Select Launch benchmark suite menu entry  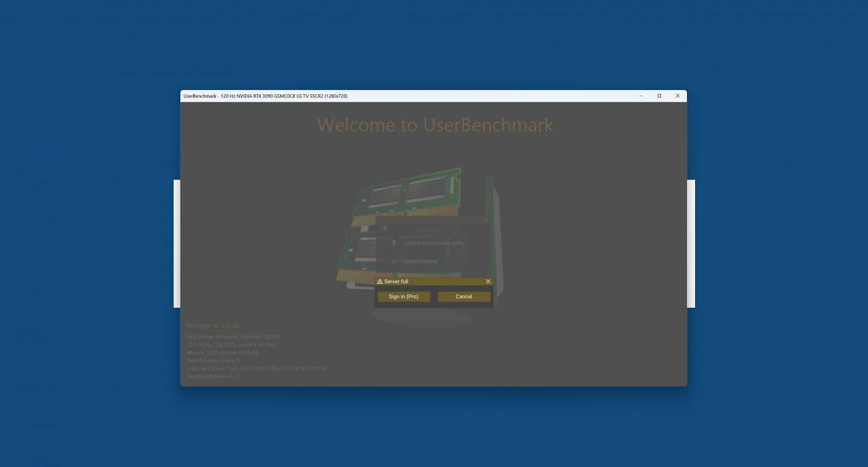point(433,243)
